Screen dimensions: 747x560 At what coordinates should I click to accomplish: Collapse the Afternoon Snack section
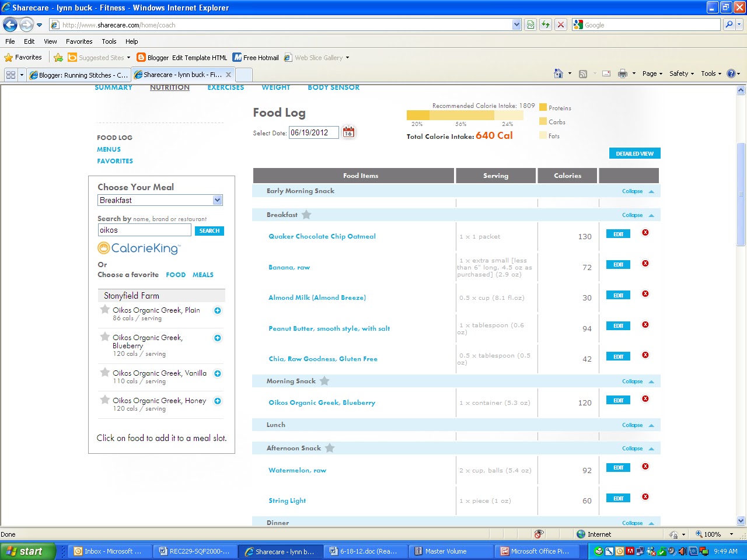638,449
